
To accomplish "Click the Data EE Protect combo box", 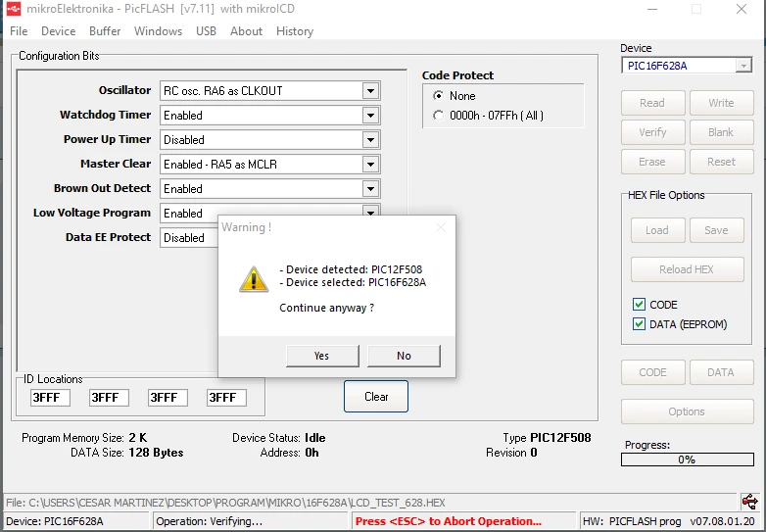I will pos(189,238).
